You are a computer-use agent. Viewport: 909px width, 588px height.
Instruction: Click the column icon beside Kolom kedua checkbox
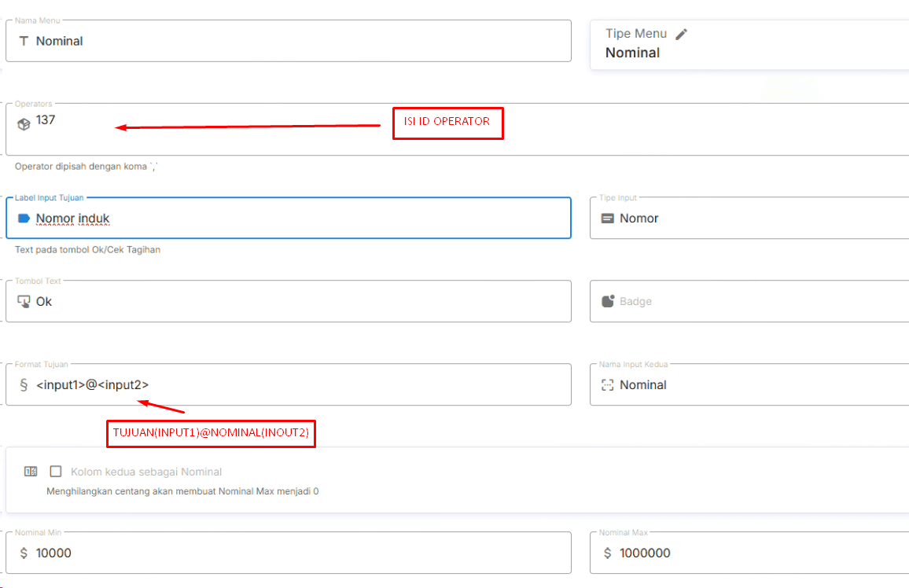pyautogui.click(x=31, y=472)
